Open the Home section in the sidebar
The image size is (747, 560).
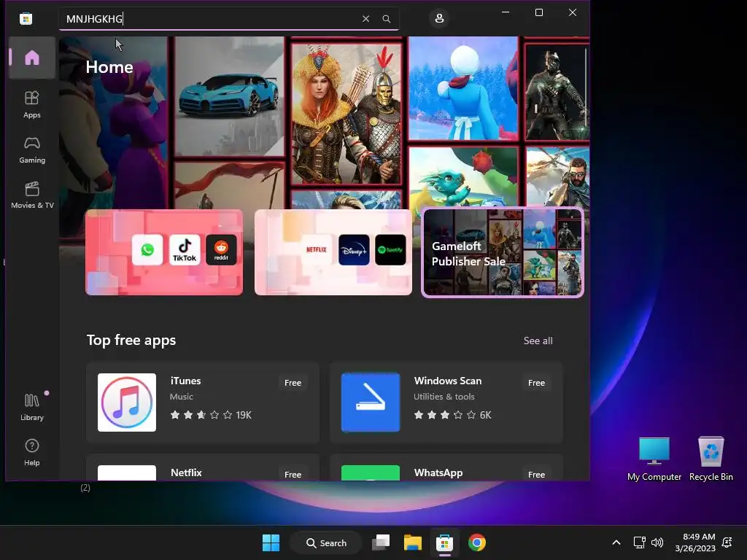[32, 58]
